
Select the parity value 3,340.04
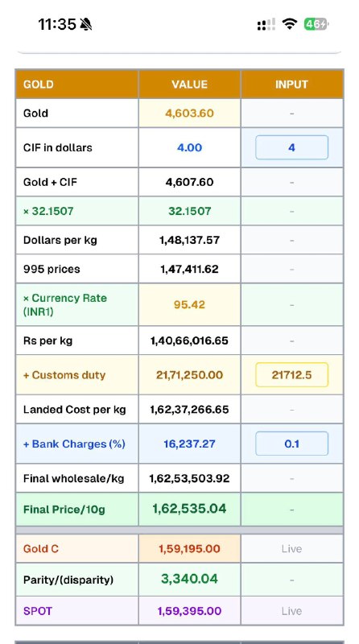[189, 579]
